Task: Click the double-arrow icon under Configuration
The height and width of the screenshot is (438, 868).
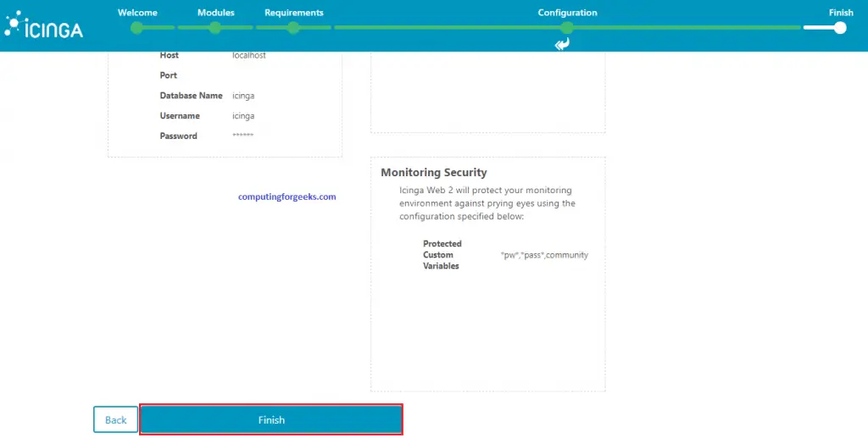Action: pos(563,44)
